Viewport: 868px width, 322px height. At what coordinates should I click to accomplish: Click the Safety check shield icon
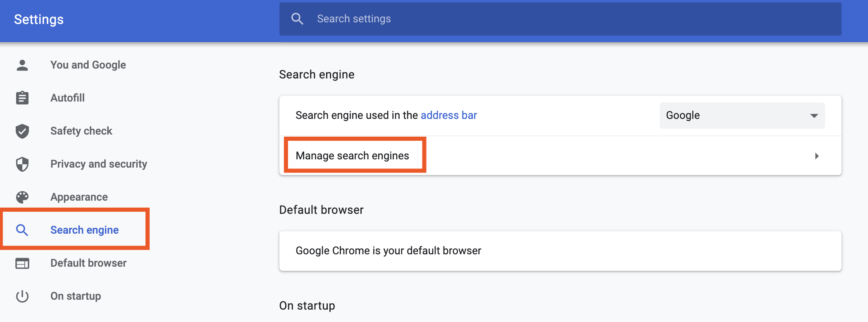pos(22,131)
